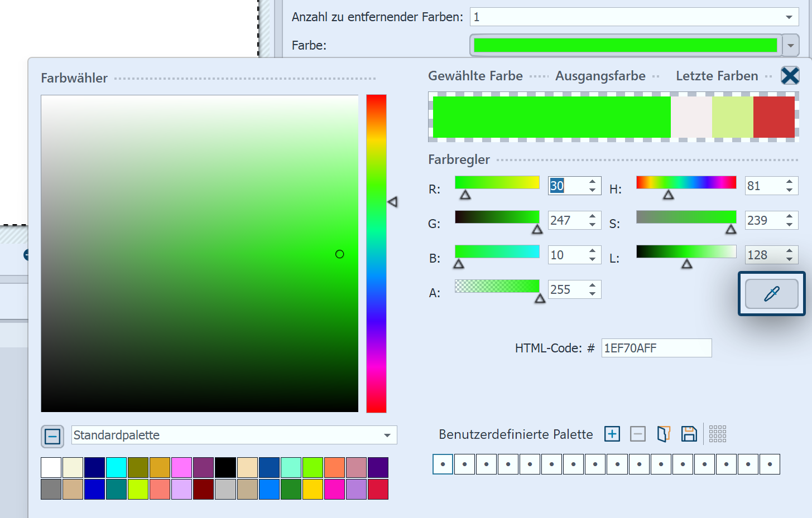Click the grid layout icon beside Benutzerdefinierte Palette
812x518 pixels.
click(x=718, y=434)
